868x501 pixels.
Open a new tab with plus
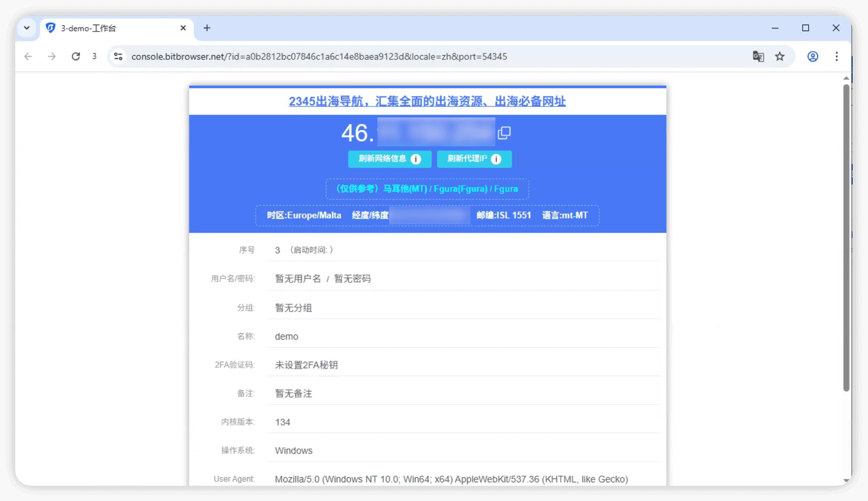[x=207, y=28]
